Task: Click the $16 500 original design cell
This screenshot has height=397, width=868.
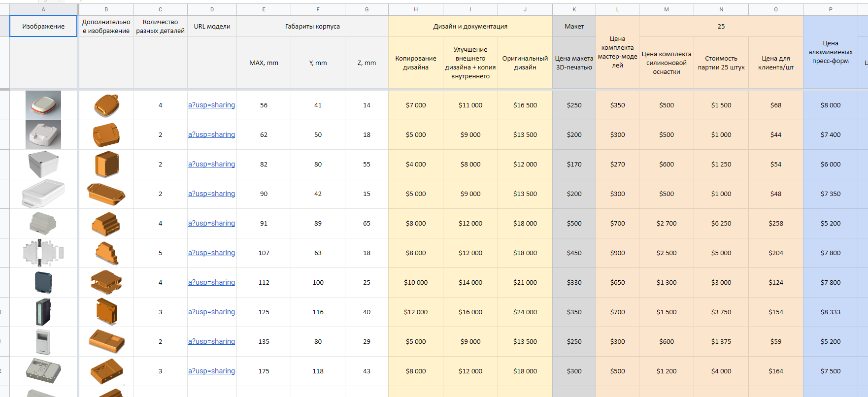Action: [525, 105]
